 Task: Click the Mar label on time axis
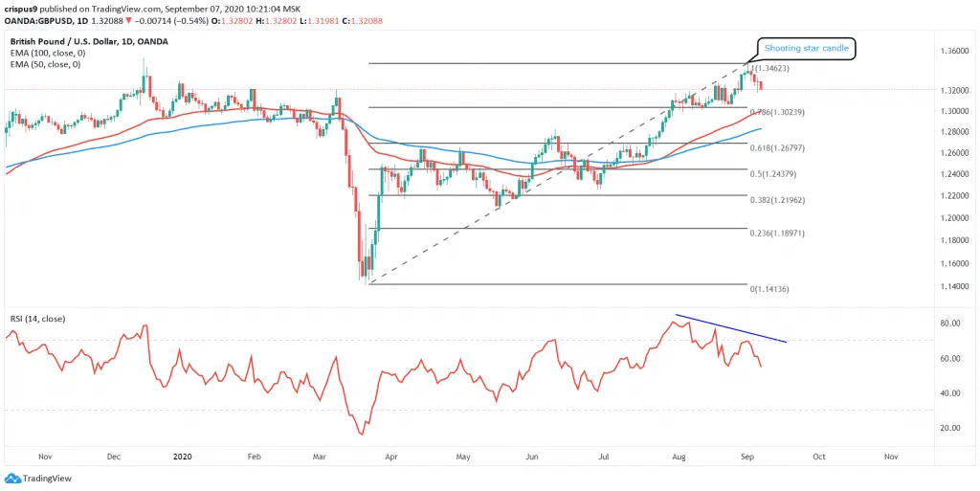pos(320,457)
